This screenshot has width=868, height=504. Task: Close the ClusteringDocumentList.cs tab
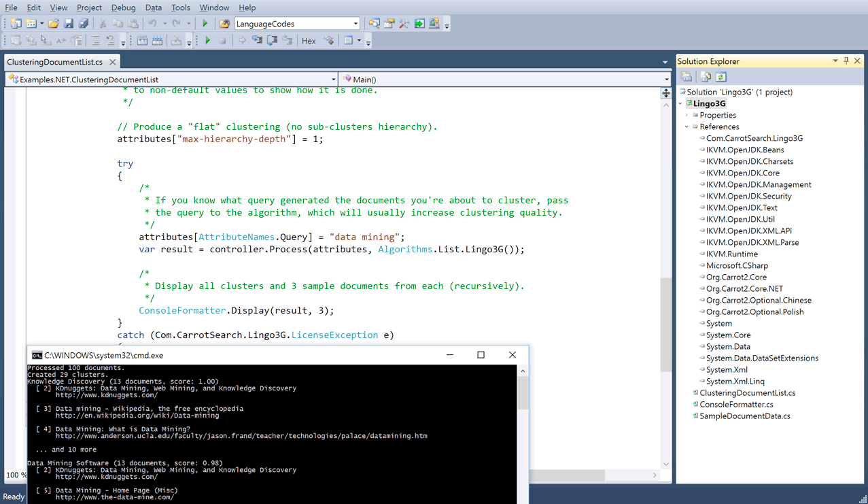[113, 62]
